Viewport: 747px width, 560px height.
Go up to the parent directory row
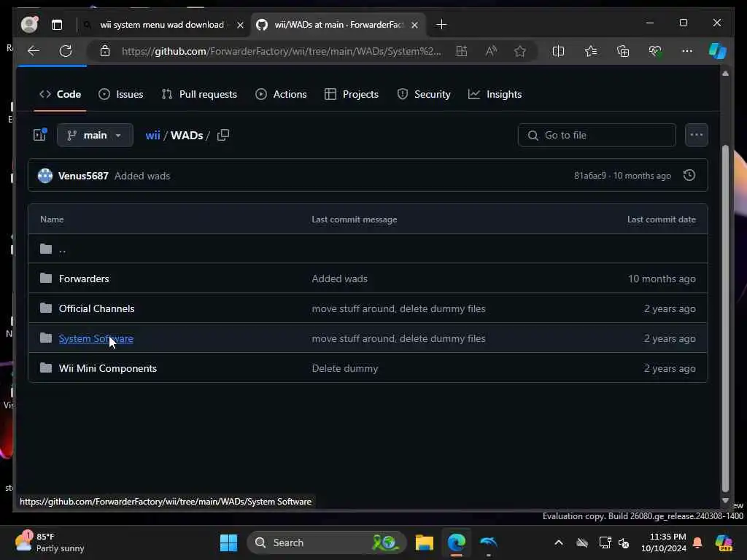[368, 249]
